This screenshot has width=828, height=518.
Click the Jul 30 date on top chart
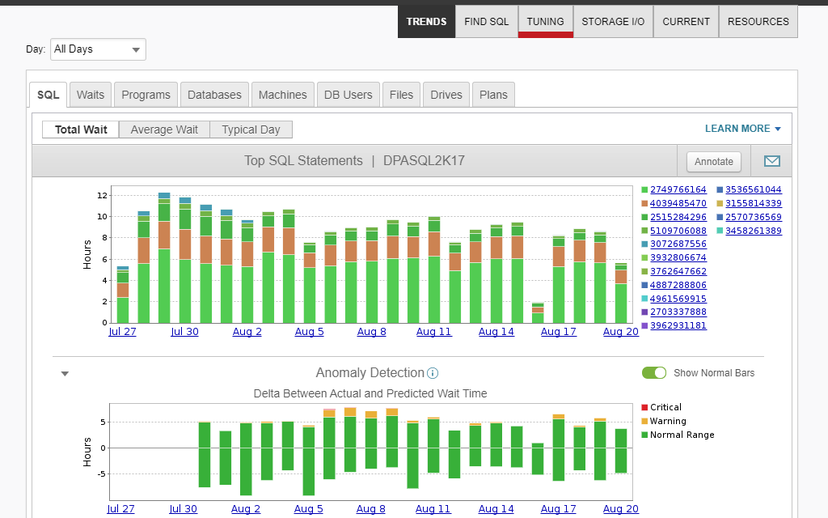[183, 332]
